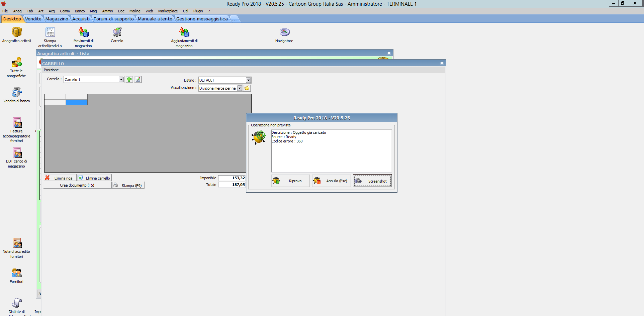
Task: Click the Totale value field
Action: point(232,185)
